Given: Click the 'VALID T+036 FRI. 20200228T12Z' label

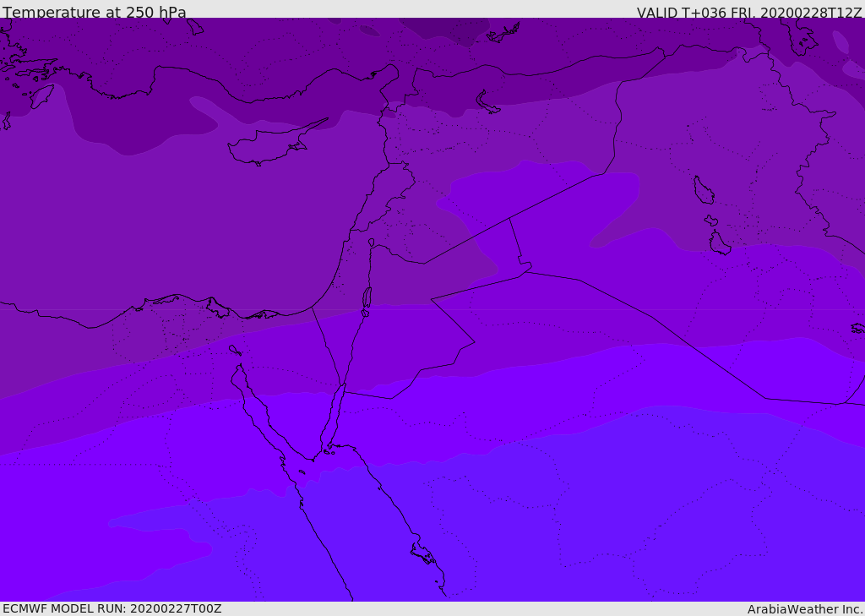Looking at the screenshot, I should [749, 13].
